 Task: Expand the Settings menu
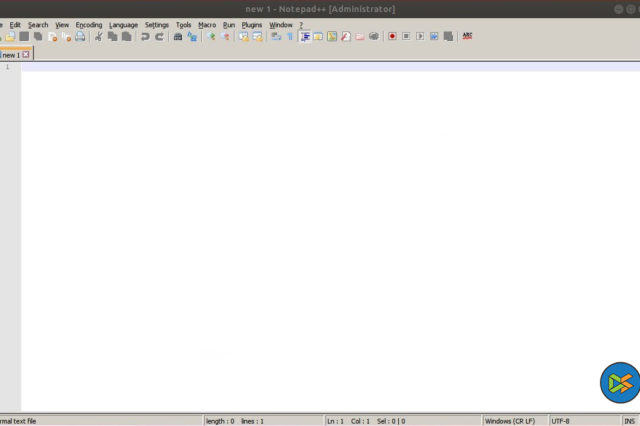[x=157, y=24]
